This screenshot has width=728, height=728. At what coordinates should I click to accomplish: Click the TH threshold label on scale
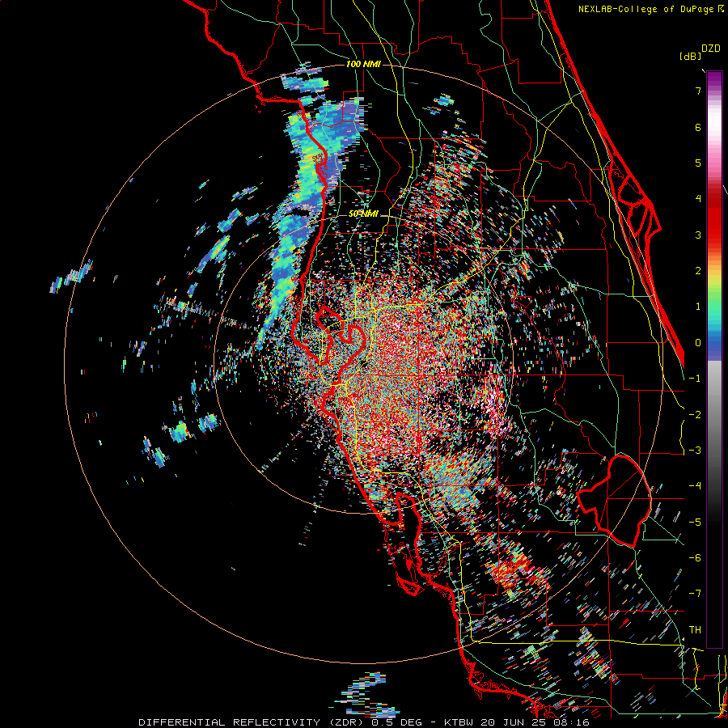[695, 630]
